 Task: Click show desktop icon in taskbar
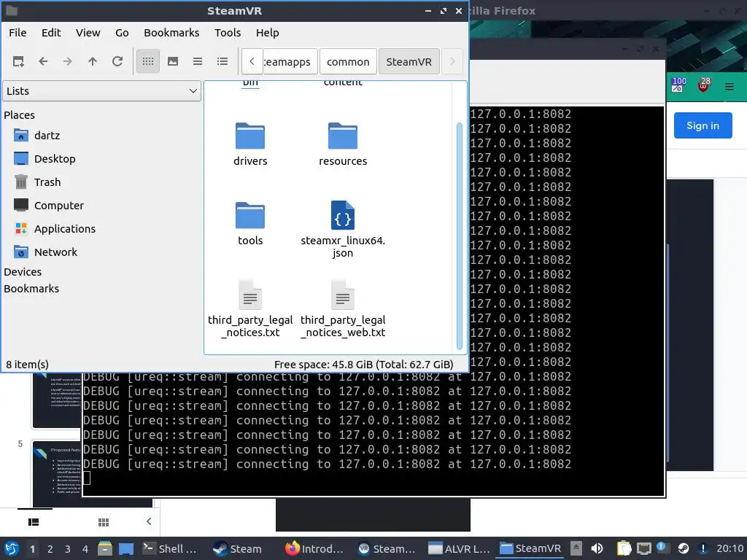point(126,548)
